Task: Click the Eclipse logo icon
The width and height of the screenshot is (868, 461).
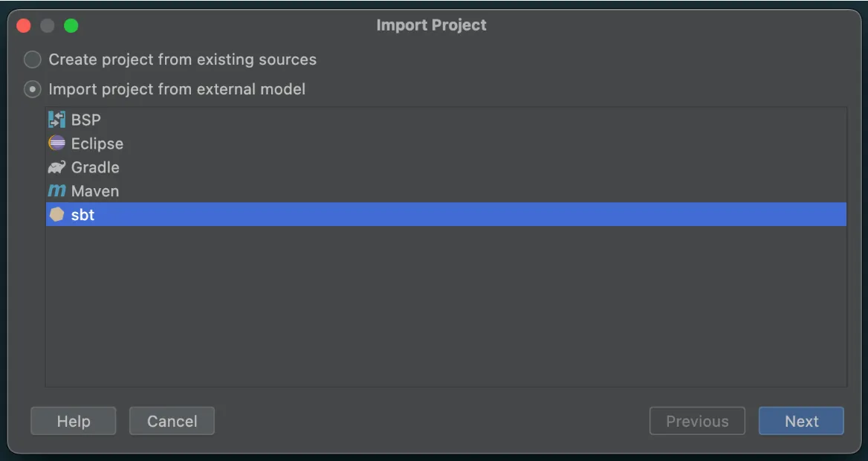Action: pos(56,144)
